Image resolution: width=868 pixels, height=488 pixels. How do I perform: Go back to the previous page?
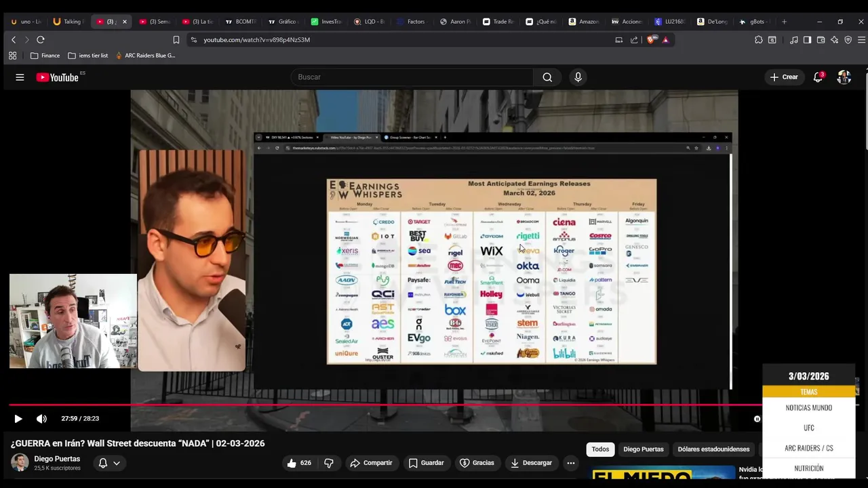click(13, 39)
